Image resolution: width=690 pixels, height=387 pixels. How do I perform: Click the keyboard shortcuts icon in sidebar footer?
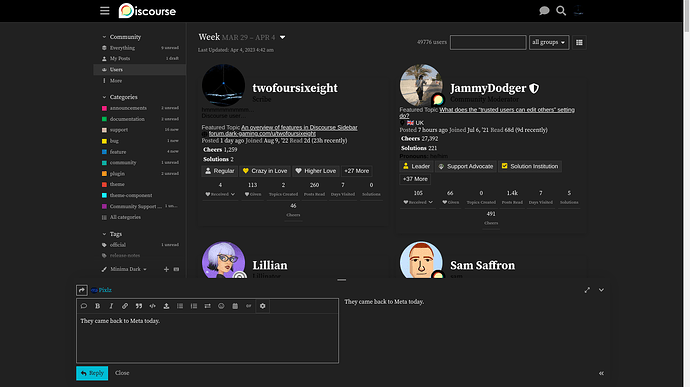pyautogui.click(x=176, y=269)
